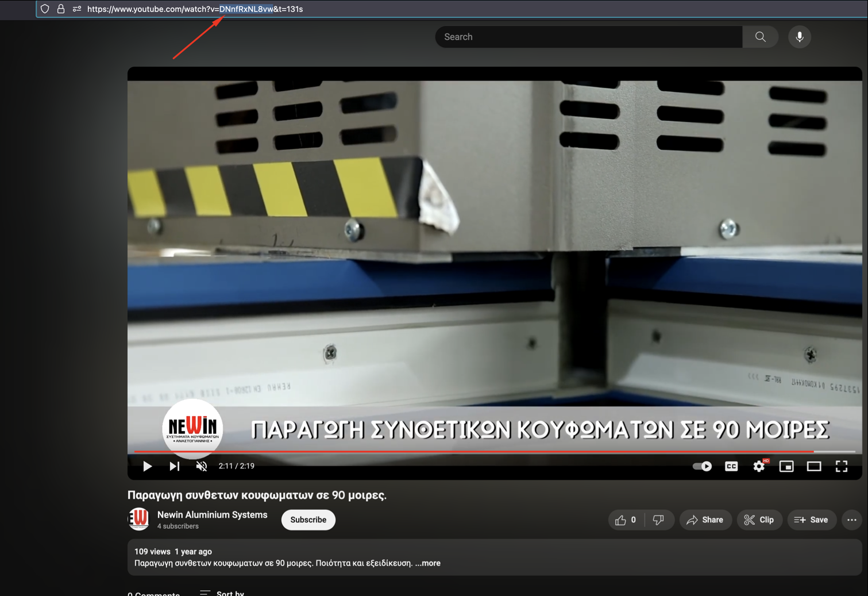Toggle the autoplay switch

pos(702,466)
